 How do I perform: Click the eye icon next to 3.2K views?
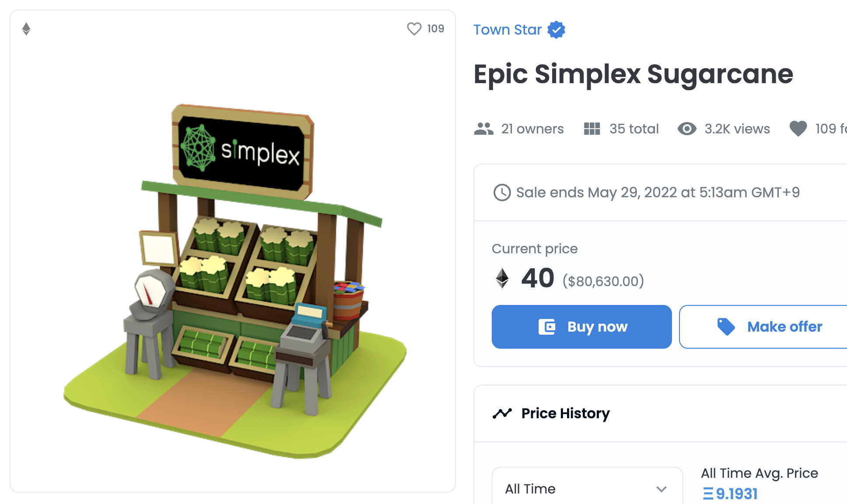point(687,129)
